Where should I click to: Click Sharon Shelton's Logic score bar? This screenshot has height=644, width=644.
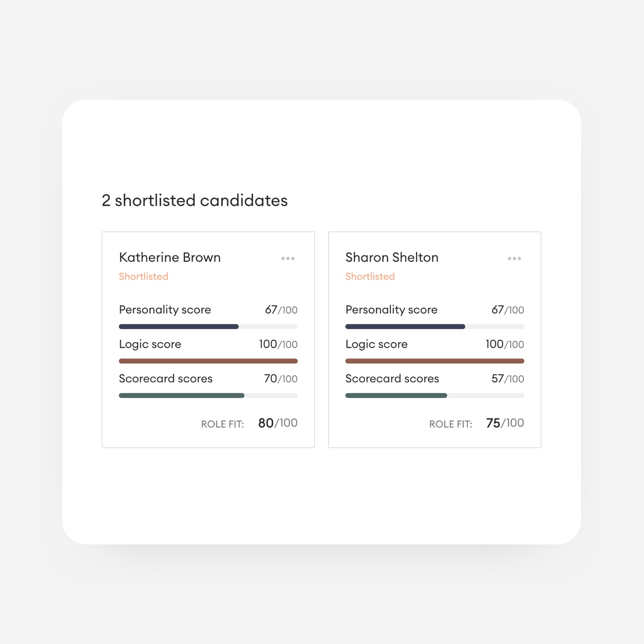[x=434, y=361]
